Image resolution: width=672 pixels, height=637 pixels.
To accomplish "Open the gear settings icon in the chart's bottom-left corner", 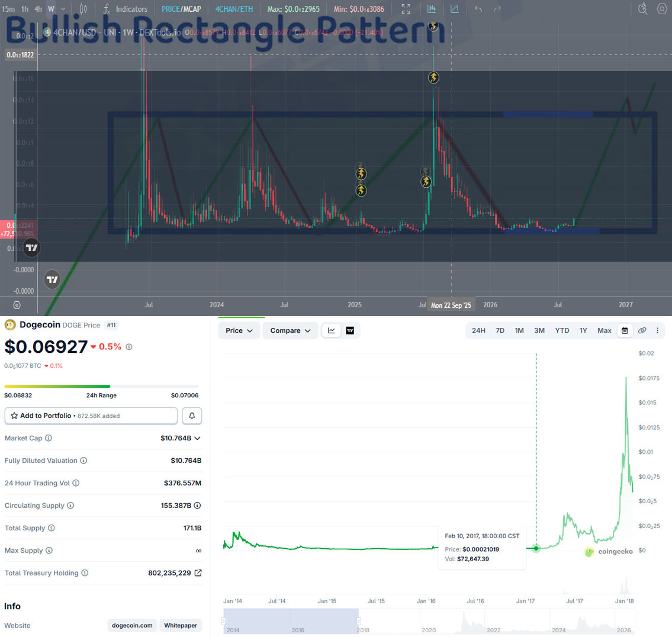I will pos(17,305).
